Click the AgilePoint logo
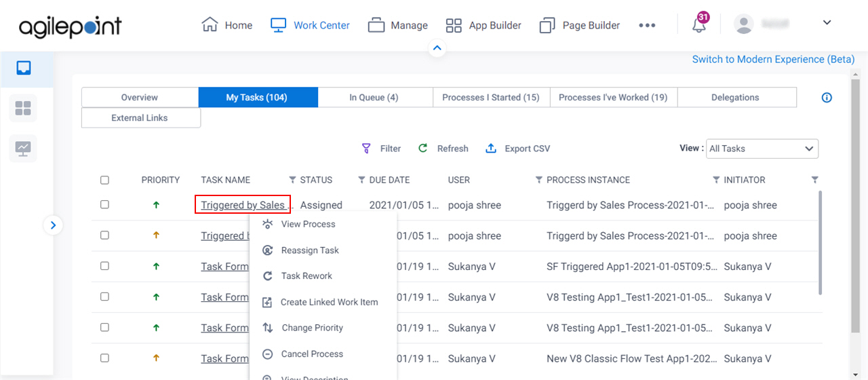The width and height of the screenshot is (868, 380). 71,26
